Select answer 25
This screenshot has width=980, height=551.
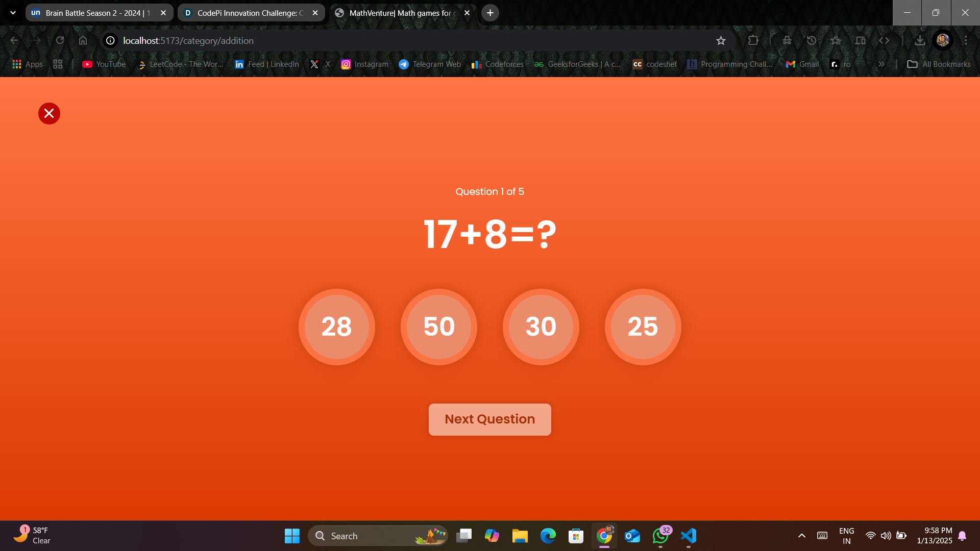pyautogui.click(x=643, y=327)
